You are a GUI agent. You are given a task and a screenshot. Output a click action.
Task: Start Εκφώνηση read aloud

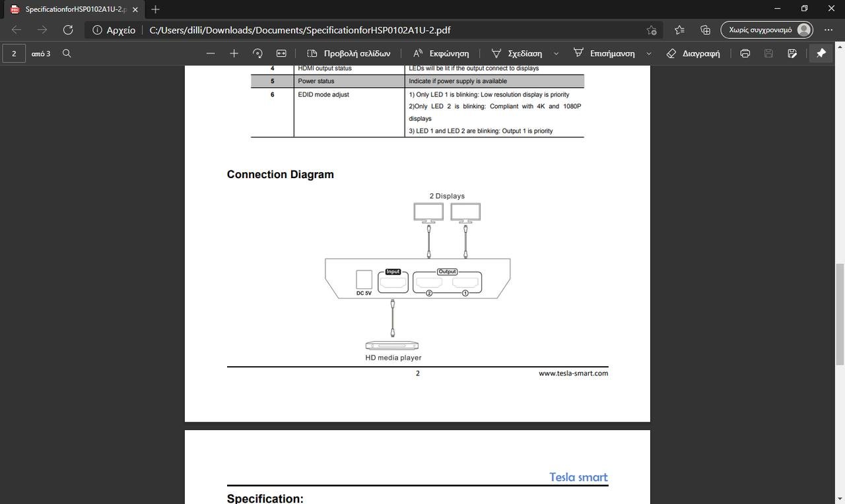(x=441, y=53)
